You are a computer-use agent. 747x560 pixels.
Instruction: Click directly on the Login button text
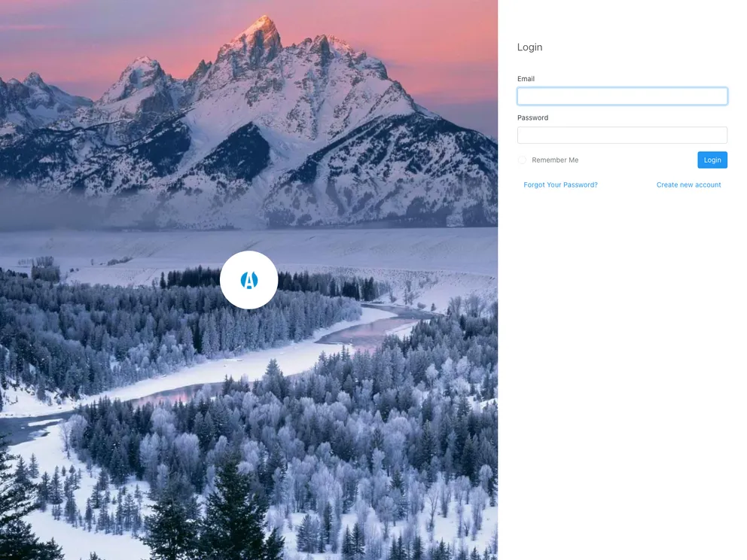(x=712, y=160)
